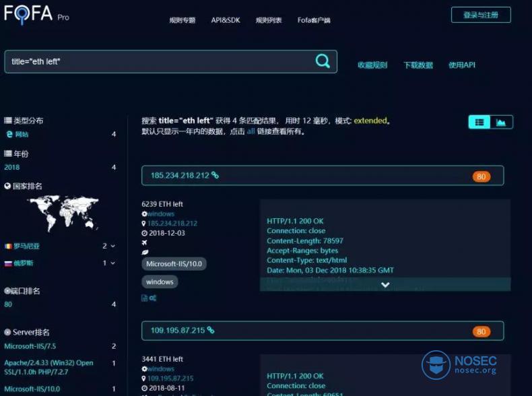The image size is (532, 396).
Task: Click the date 2018-08-11
Action: [166, 388]
